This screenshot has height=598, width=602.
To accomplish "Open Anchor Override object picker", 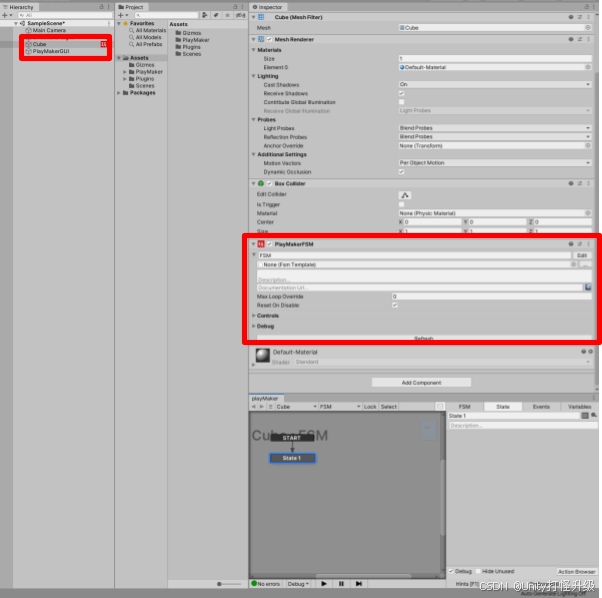I will click(x=588, y=145).
